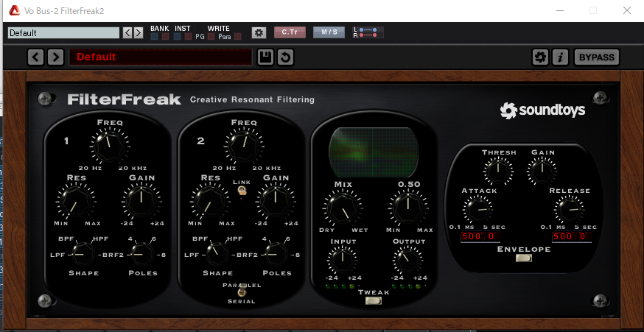The width and height of the screenshot is (644, 332).
Task: Open the host Default preset combo box
Action: [x=63, y=33]
